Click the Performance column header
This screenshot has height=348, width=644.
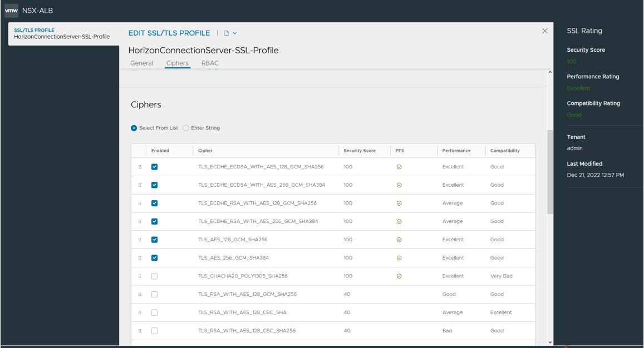[456, 151]
